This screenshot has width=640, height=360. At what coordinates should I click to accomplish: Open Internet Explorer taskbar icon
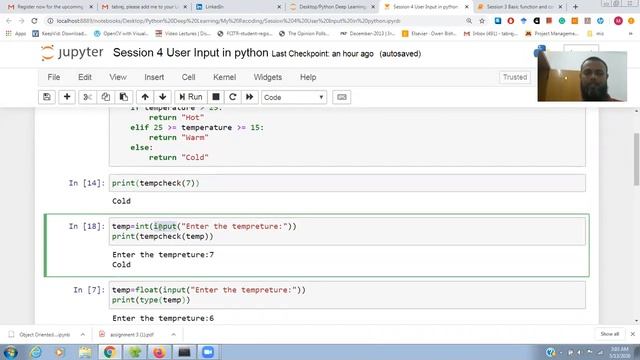[x=36, y=352]
